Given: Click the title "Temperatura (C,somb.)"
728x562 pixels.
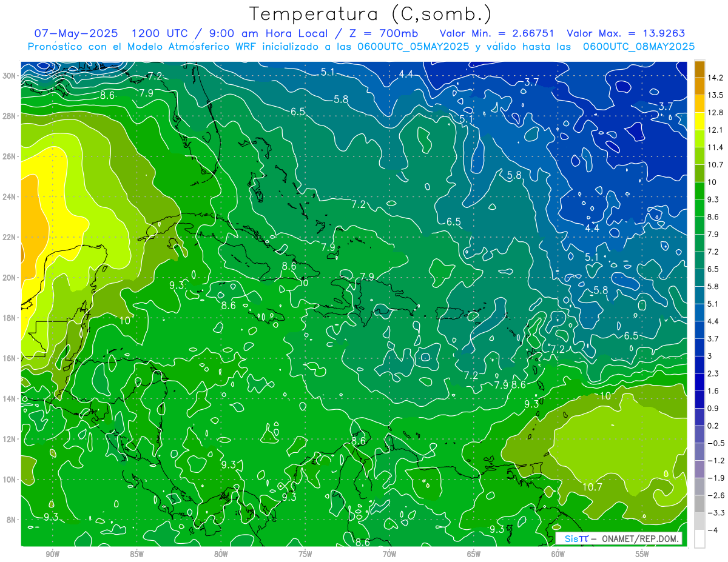Looking at the screenshot, I should click(371, 13).
